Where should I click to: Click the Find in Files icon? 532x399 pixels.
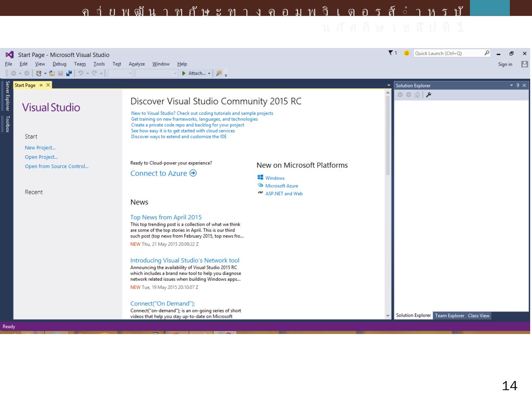pos(219,74)
